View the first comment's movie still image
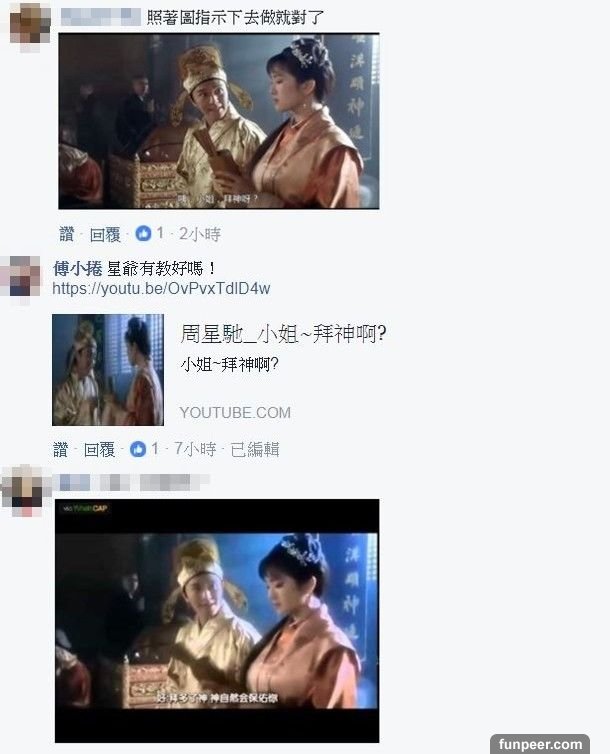The width and height of the screenshot is (610, 754). coord(219,121)
